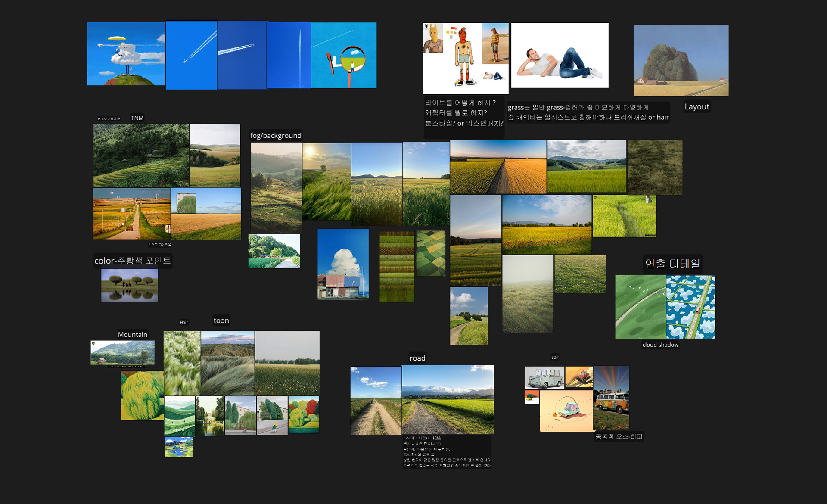Select the yellow-green willow tree painting
827x504 pixels.
(142, 395)
